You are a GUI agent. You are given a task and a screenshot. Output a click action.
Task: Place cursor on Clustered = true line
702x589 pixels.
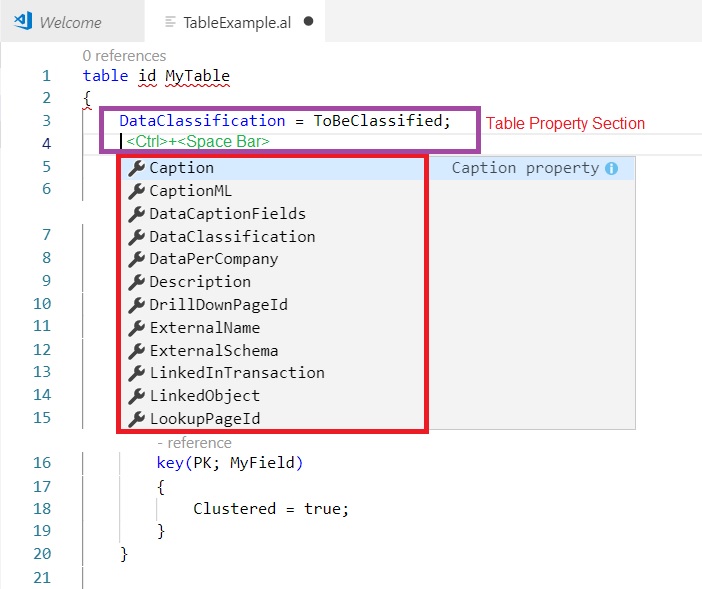pos(270,508)
